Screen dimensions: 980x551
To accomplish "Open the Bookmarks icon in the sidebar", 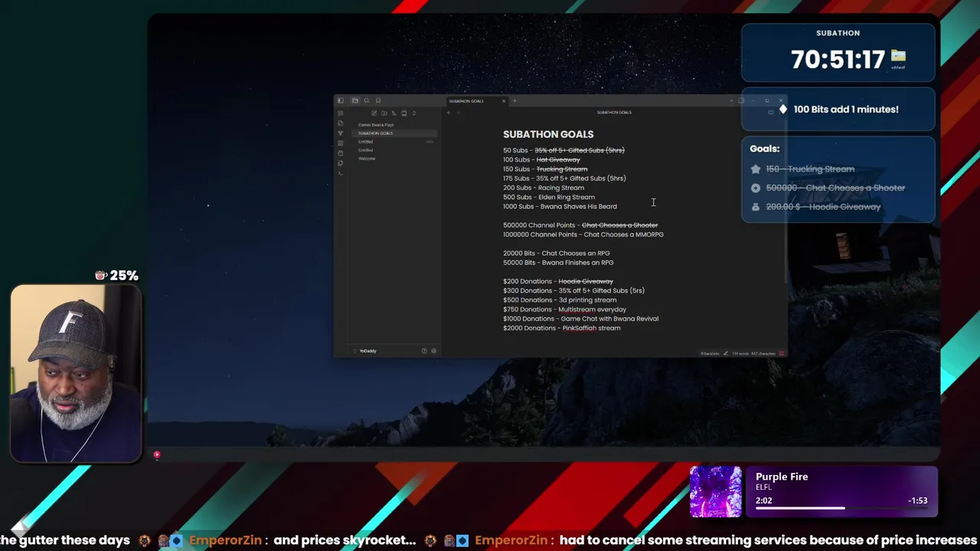I will (x=378, y=100).
